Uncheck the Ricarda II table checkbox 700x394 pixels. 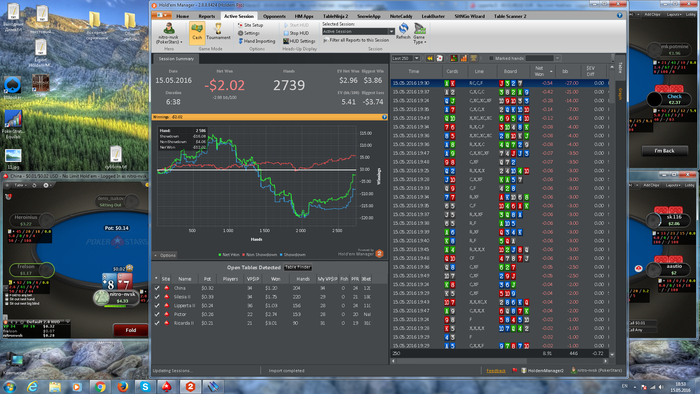click(x=157, y=323)
